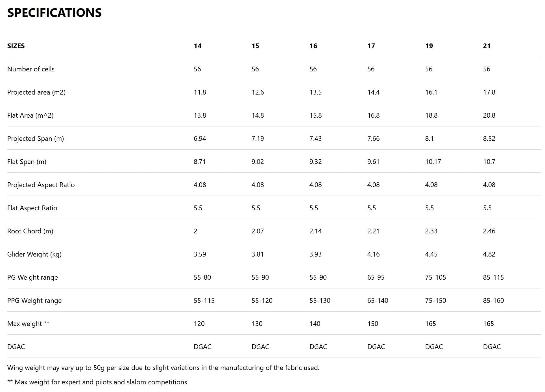
Task: Select the Root Chord value 2.21
Action: tap(373, 231)
